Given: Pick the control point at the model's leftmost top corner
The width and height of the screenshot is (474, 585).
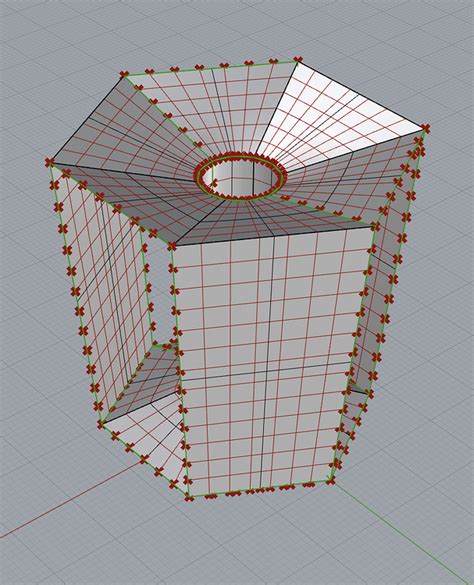Looking at the screenshot, I should [49, 163].
